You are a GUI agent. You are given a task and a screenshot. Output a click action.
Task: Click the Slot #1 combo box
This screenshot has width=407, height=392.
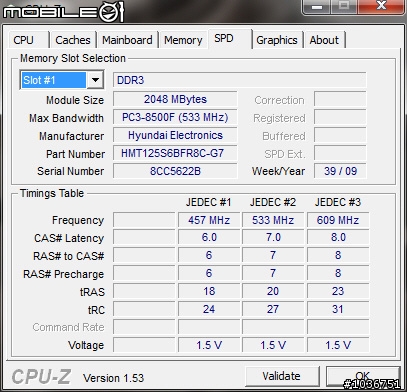pos(62,80)
